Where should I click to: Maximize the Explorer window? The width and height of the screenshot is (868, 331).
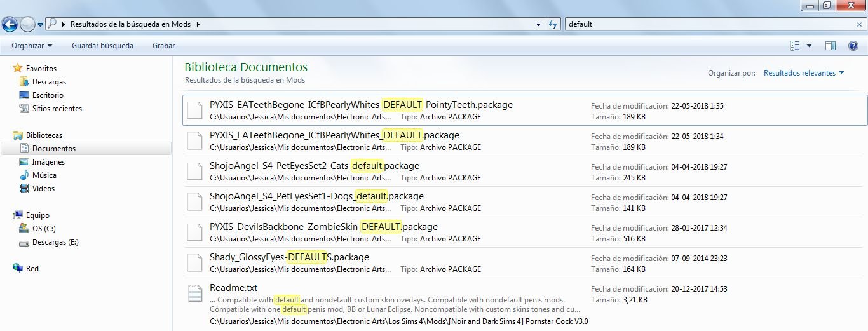(826, 5)
